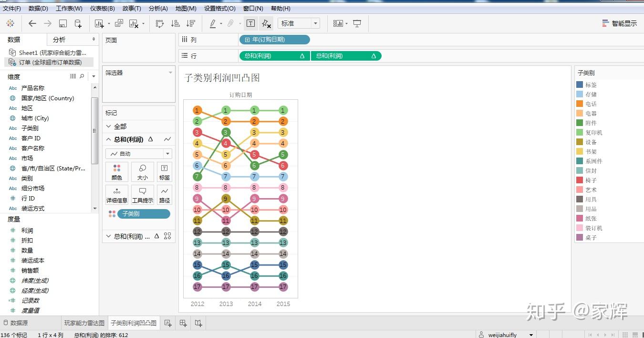Open the dimensions pane dropdown arrow
The width and height of the screenshot is (644, 338).
pos(93,76)
